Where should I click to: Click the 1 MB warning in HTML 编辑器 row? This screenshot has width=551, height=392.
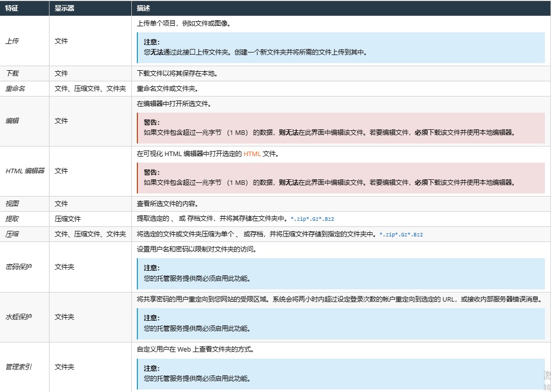click(x=341, y=178)
